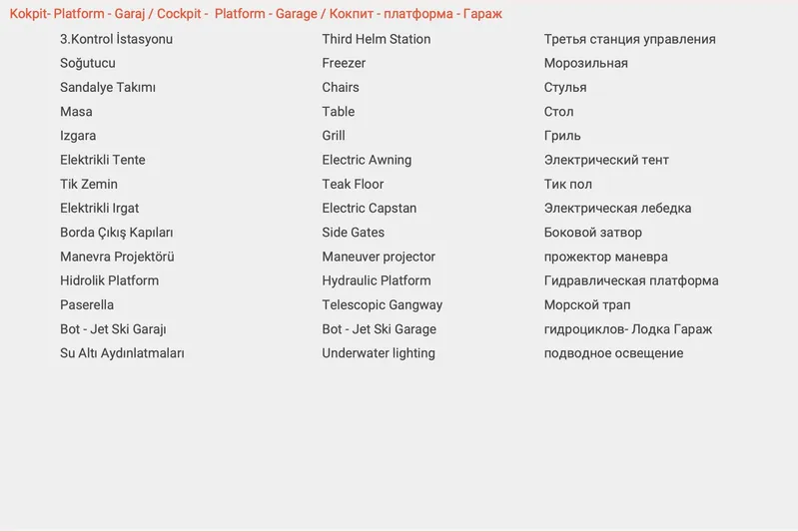Click the Turkish "Soğutucu" item

[x=88, y=63]
